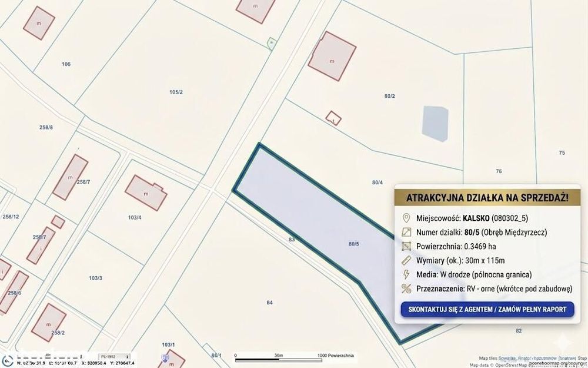Select parcel label 76

click(x=499, y=171)
